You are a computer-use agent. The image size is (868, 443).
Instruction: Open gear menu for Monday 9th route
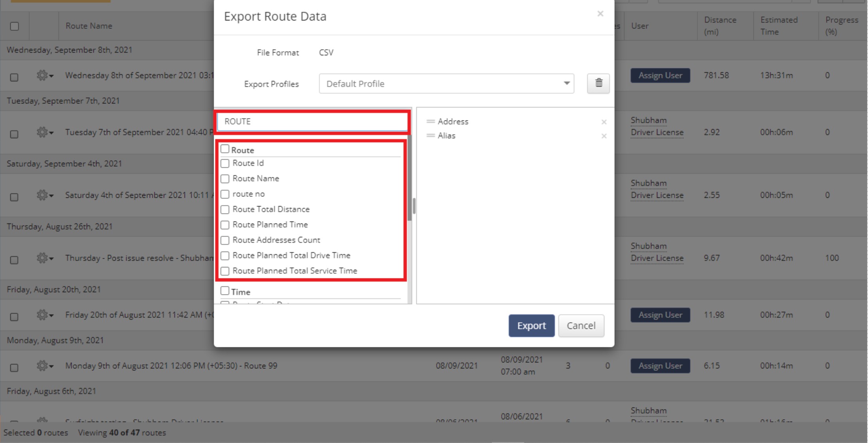click(45, 366)
